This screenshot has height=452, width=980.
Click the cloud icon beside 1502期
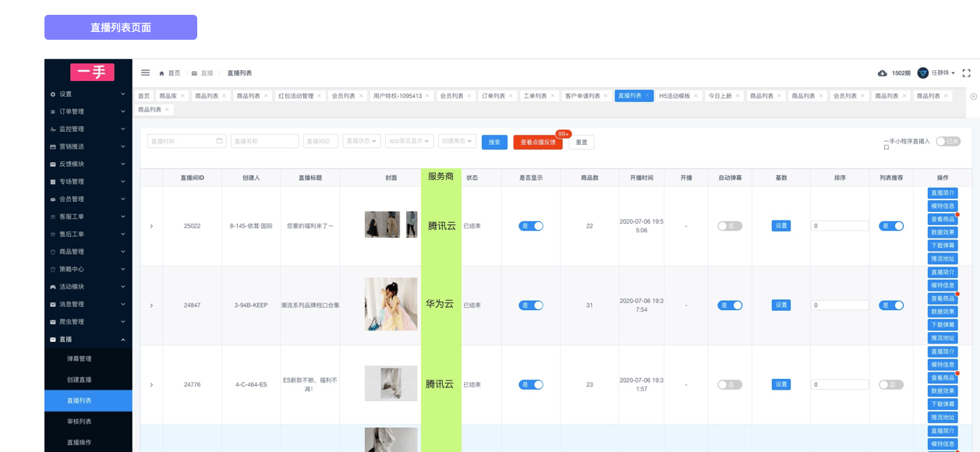coord(883,73)
